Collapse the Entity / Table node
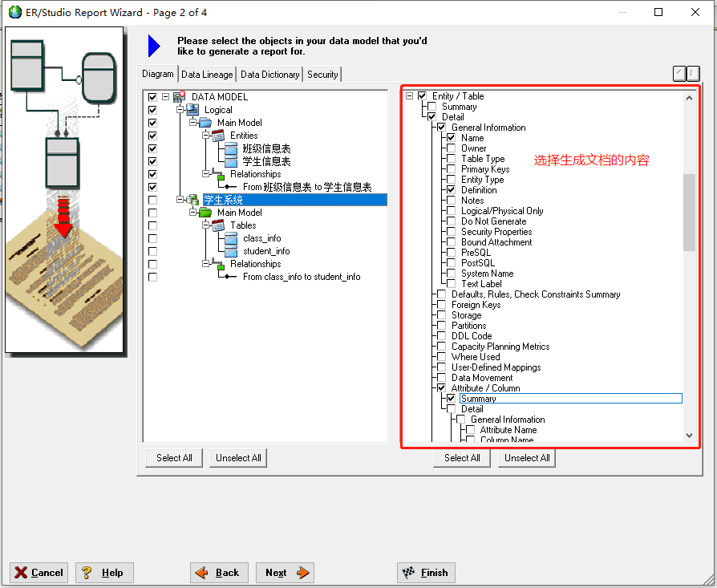The image size is (717, 588). (410, 96)
